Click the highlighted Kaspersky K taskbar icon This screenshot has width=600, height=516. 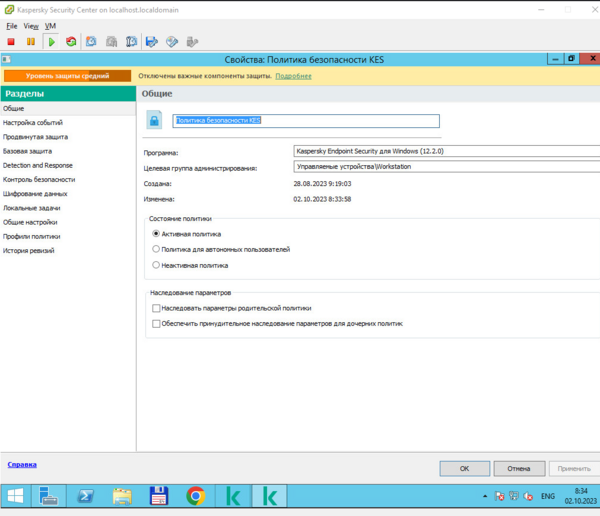[269, 496]
